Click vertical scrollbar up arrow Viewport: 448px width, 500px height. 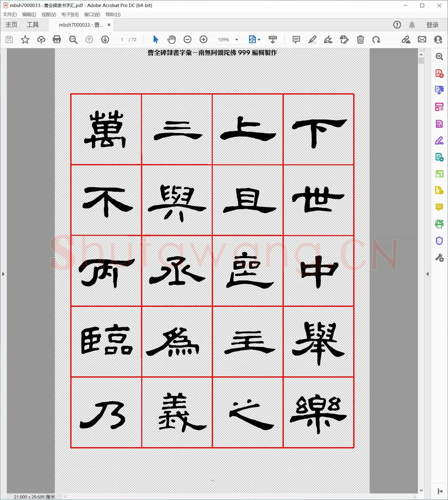click(421, 55)
